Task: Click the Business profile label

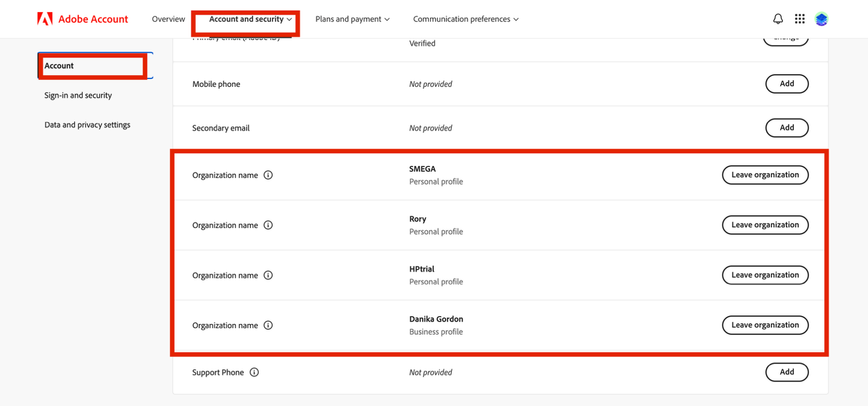Action: pyautogui.click(x=436, y=332)
